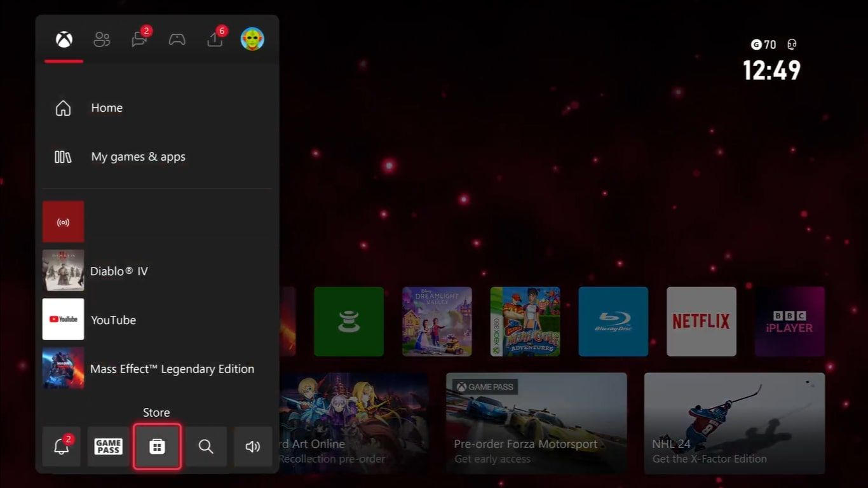Open Mass Effect Legendary Edition
The image size is (868, 488).
(x=172, y=369)
